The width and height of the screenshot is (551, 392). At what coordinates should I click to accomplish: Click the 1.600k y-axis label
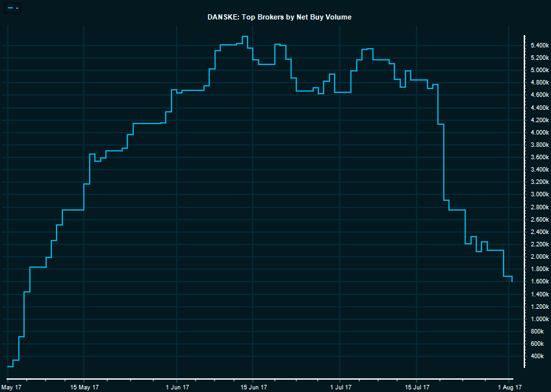(541, 281)
